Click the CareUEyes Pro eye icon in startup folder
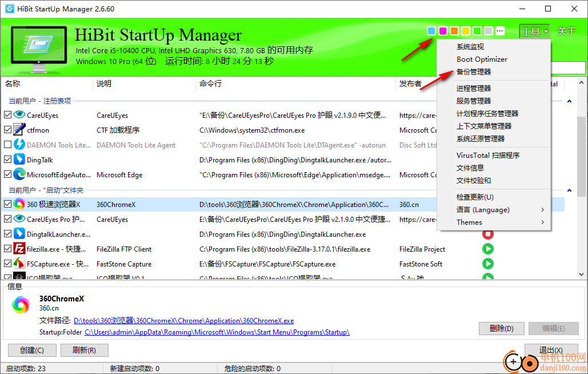Viewport: 588px width, 374px height. (x=19, y=218)
